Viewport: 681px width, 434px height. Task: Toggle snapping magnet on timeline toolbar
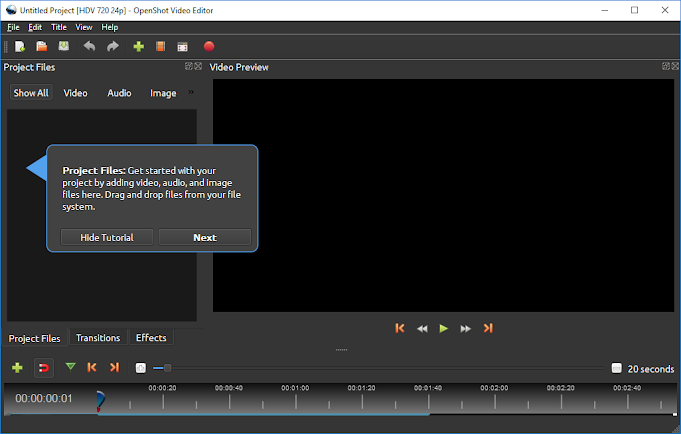(x=44, y=368)
